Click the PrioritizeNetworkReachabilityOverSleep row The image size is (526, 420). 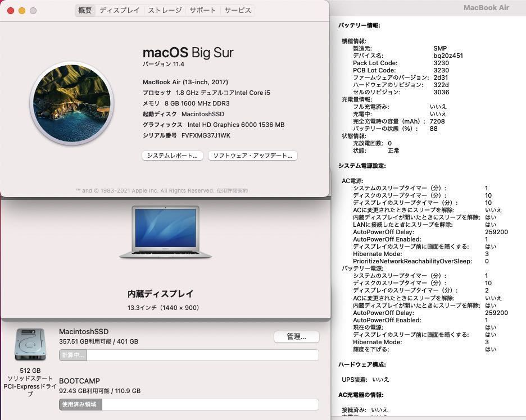click(421, 261)
